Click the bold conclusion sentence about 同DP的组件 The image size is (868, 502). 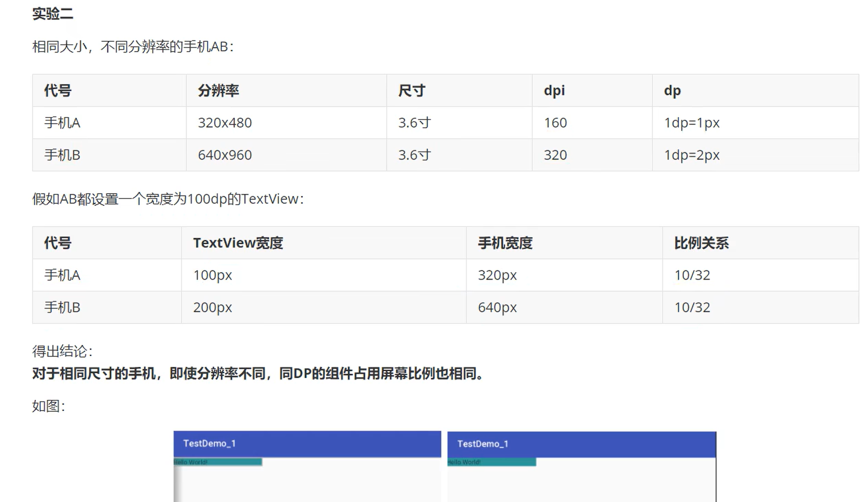pos(259,373)
